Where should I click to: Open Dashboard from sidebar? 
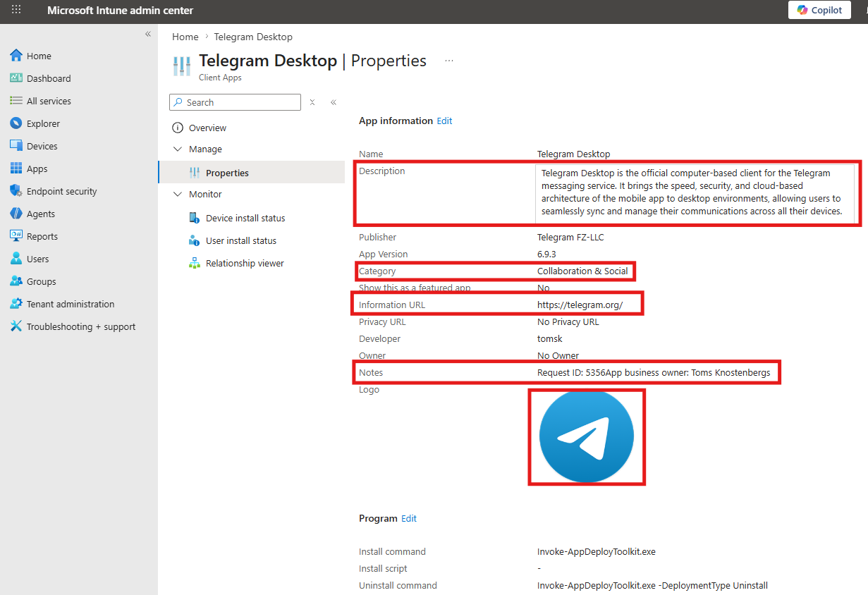click(x=49, y=78)
